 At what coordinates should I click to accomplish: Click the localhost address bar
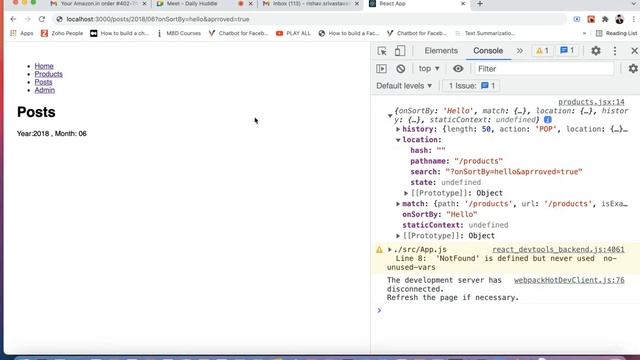point(309,19)
